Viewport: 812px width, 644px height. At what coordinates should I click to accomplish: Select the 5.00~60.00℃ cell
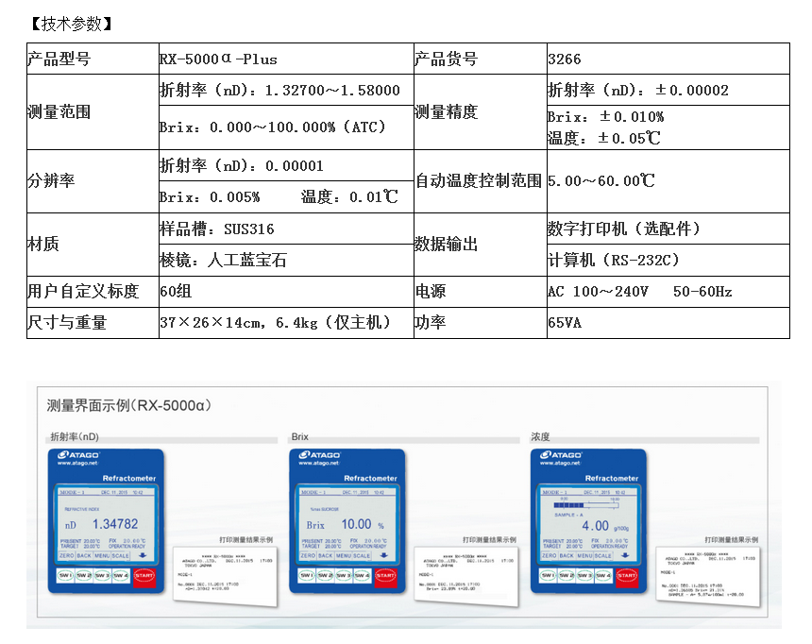pyautogui.click(x=668, y=181)
